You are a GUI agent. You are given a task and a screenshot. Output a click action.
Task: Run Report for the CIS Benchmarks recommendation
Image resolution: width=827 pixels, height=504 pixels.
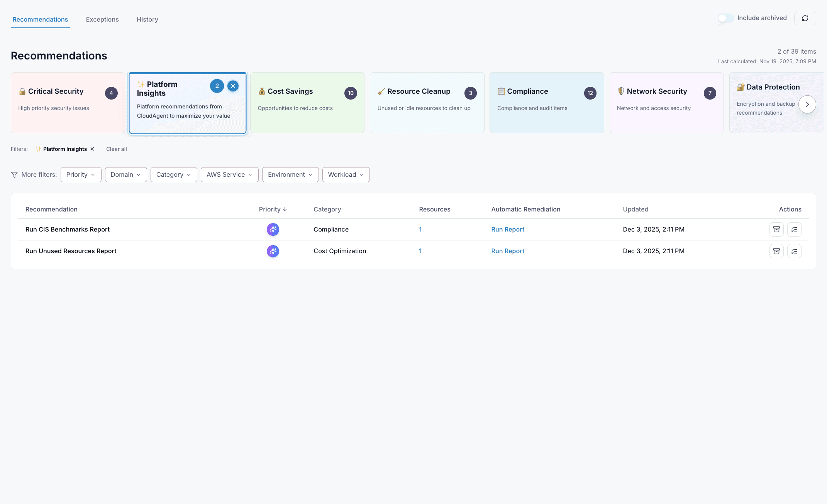(508, 229)
